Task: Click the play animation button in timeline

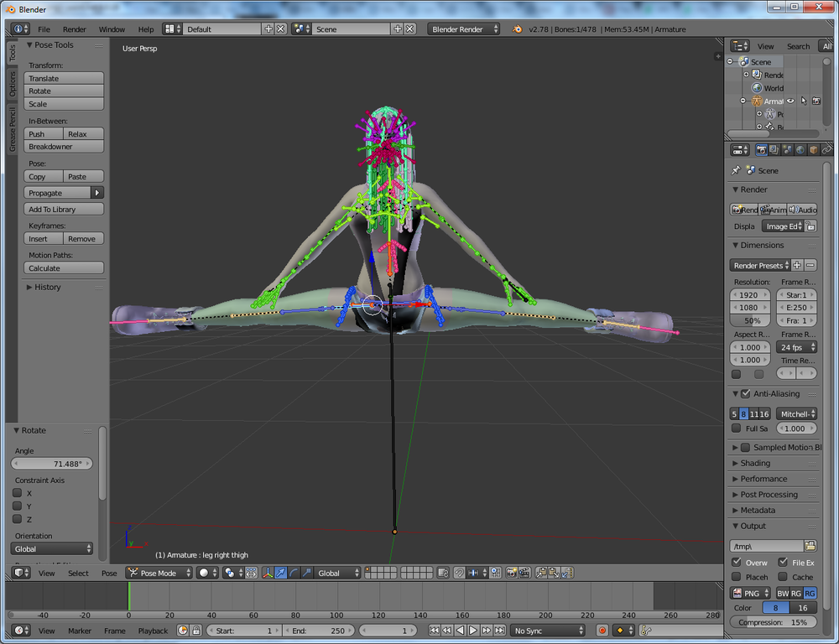Action: 473,631
